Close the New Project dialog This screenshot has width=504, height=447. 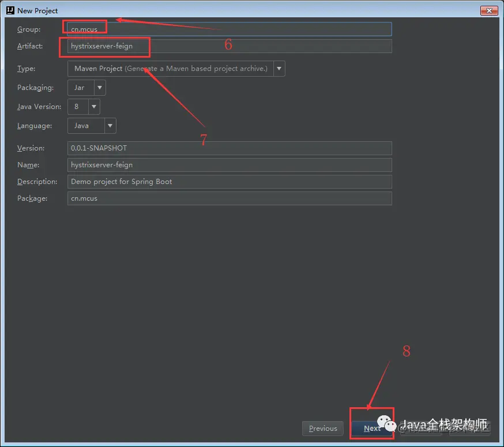point(489,10)
